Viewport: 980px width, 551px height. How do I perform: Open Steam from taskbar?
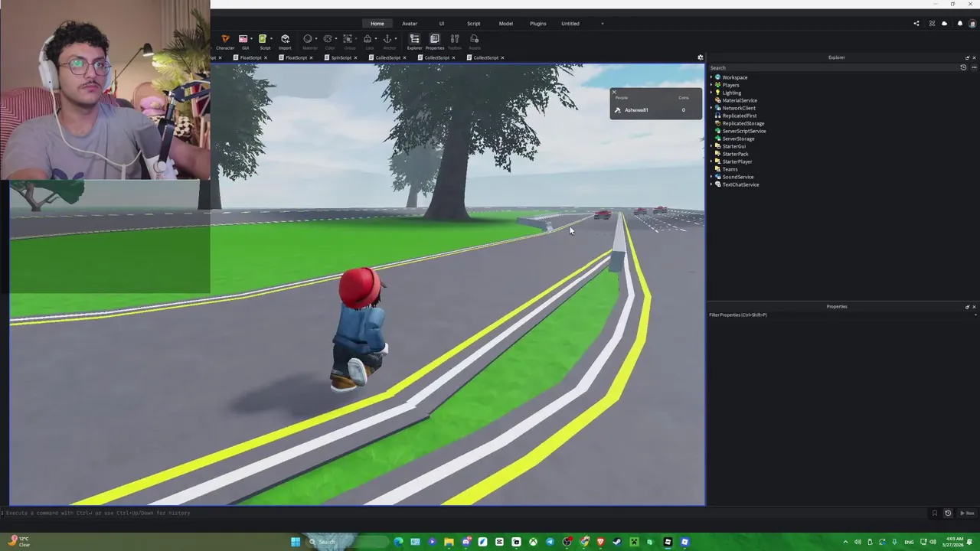[617, 542]
